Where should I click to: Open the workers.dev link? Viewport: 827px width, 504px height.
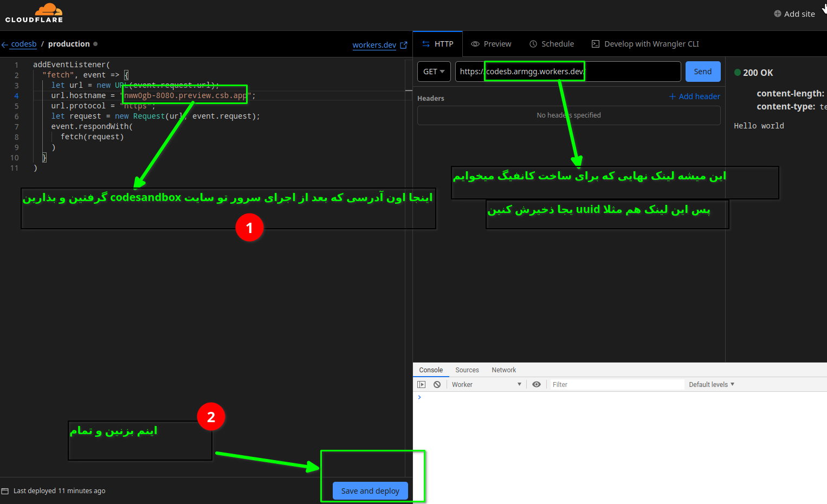pyautogui.click(x=374, y=45)
